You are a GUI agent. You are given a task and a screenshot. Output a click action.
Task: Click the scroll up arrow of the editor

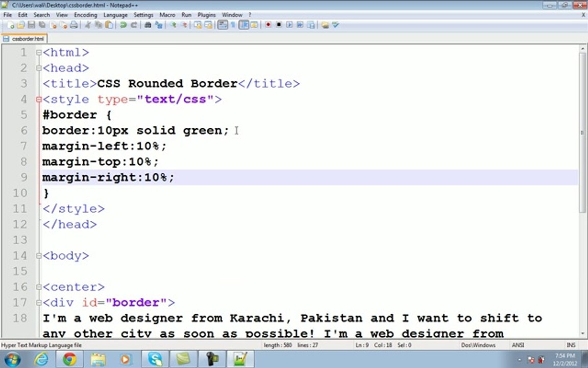[582, 49]
